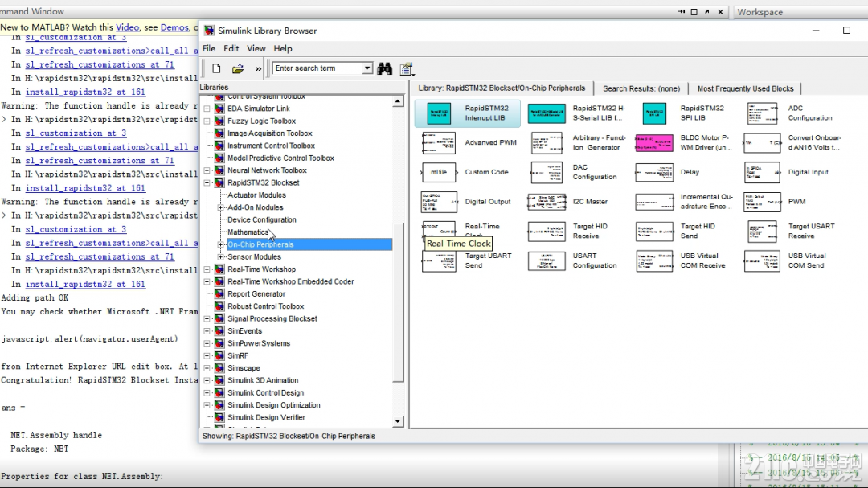Click libraries tree scroll up arrow
This screenshot has height=488, width=868.
pos(398,101)
